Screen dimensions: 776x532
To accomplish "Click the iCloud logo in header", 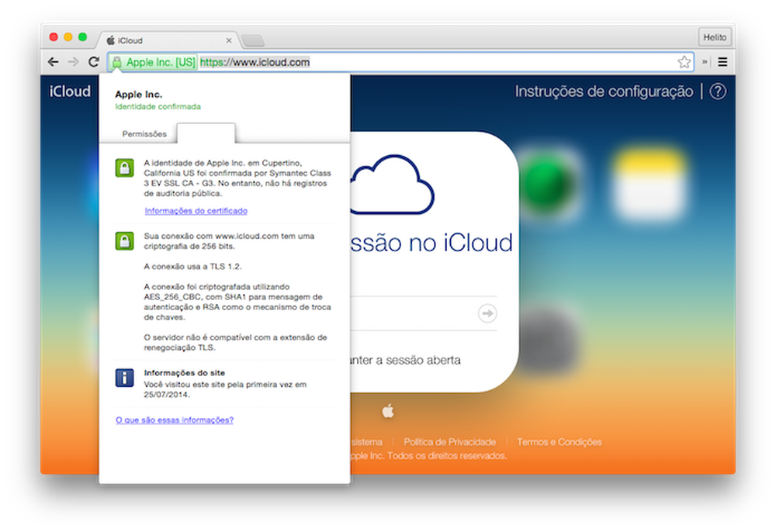I will [x=70, y=92].
